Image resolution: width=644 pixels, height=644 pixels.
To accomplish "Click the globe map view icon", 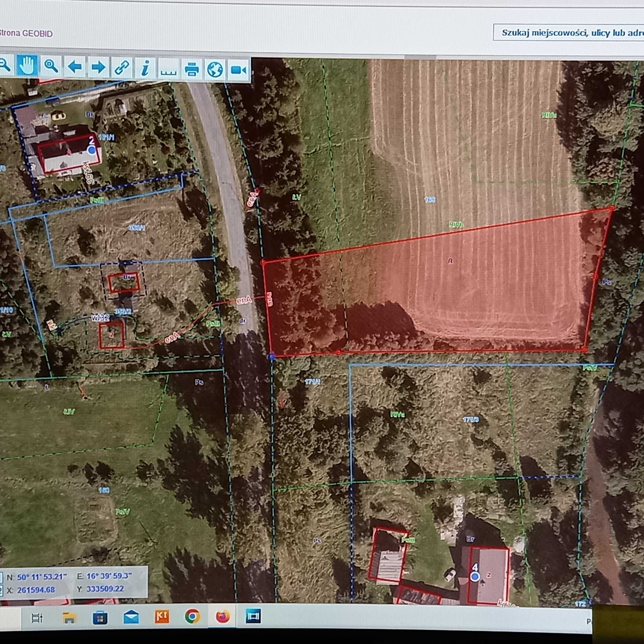I will pos(215,70).
